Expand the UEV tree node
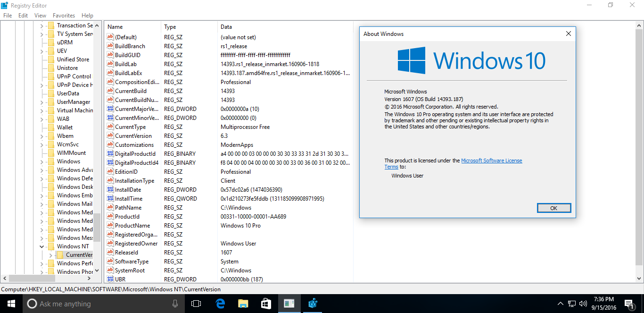The height and width of the screenshot is (313, 644). point(41,51)
